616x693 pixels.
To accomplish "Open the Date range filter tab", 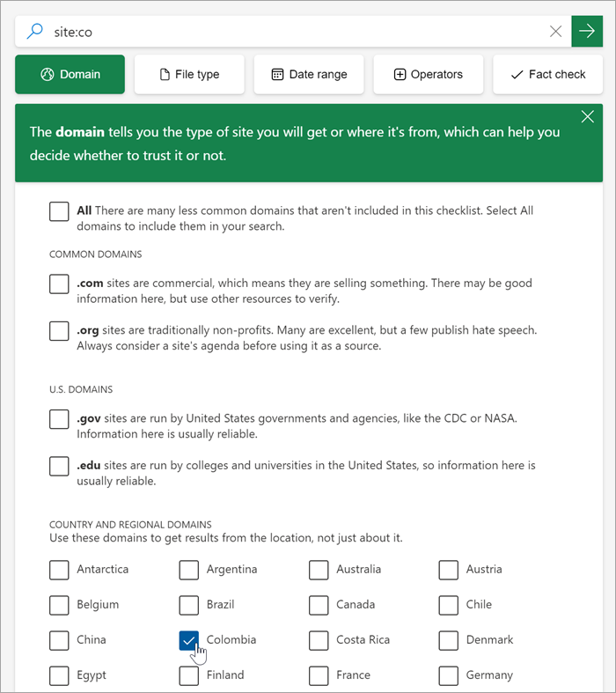I will pyautogui.click(x=309, y=75).
